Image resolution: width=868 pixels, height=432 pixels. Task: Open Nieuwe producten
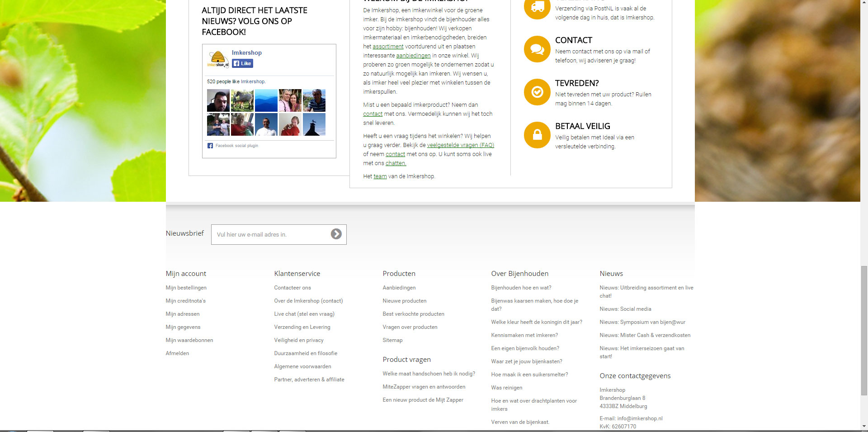point(405,301)
